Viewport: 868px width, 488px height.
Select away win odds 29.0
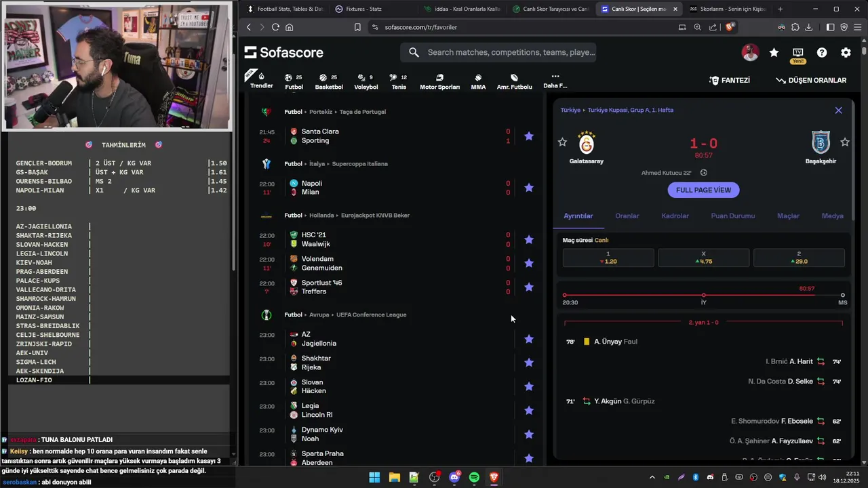click(799, 258)
